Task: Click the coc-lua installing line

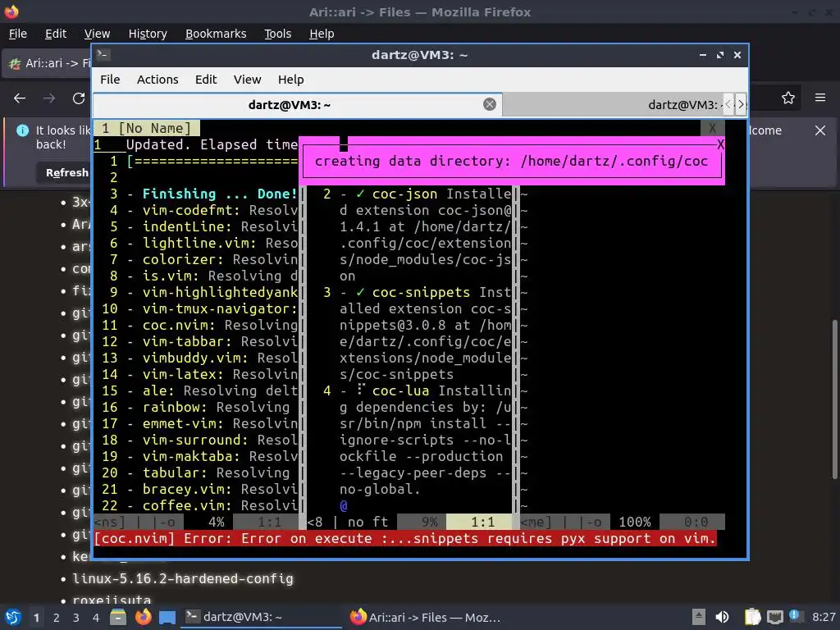Action: (418, 390)
